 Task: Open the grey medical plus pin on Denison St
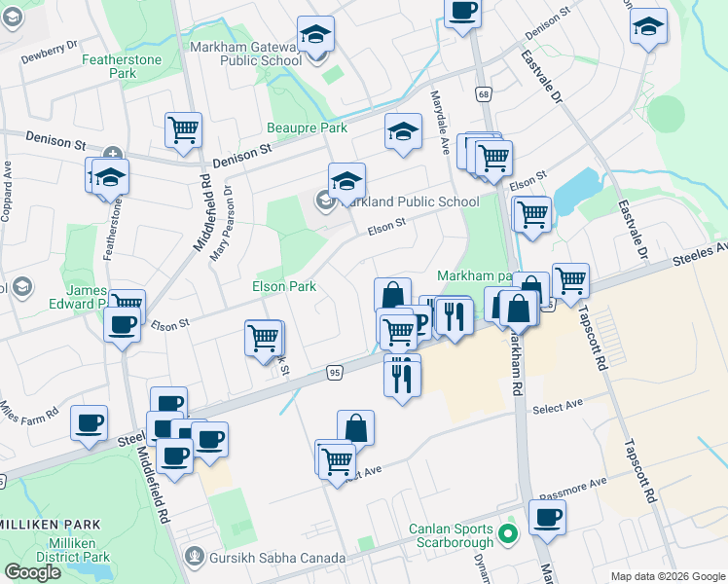pos(113,154)
